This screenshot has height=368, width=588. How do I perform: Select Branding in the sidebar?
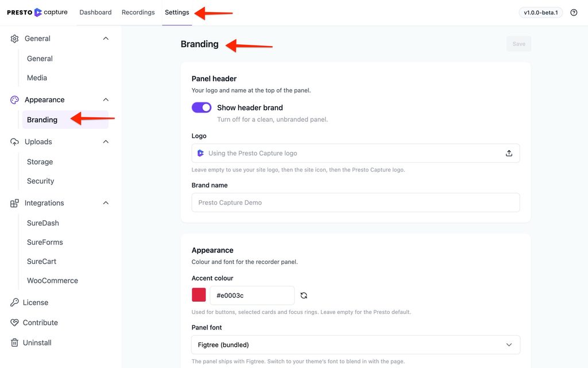pos(65,120)
